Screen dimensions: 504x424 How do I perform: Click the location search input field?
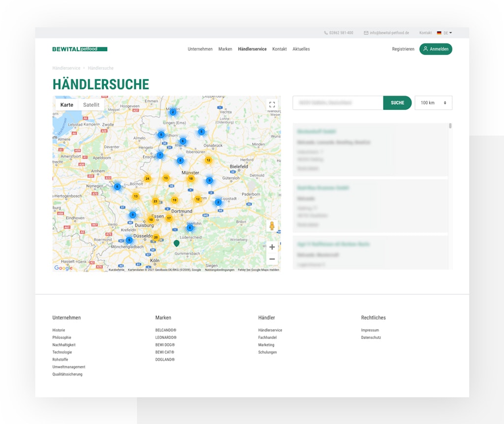point(338,103)
